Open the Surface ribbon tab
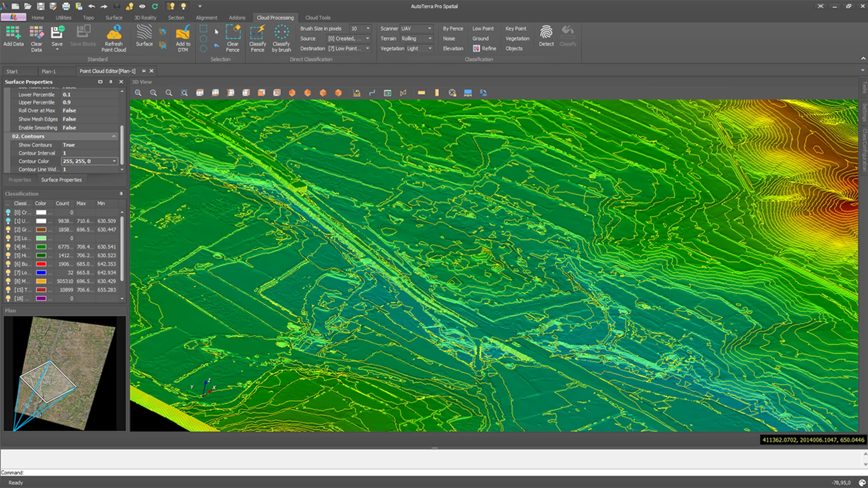 (x=114, y=18)
